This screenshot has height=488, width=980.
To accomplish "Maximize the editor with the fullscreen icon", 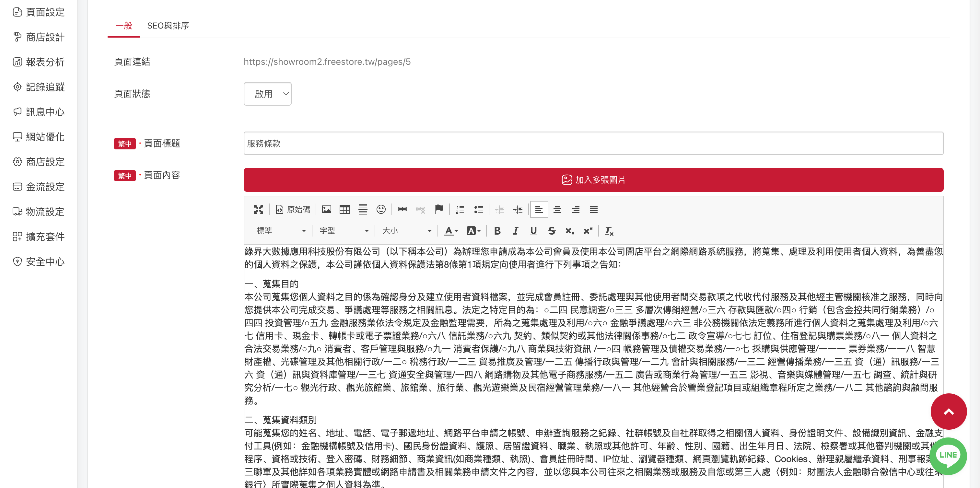I will pyautogui.click(x=258, y=209).
